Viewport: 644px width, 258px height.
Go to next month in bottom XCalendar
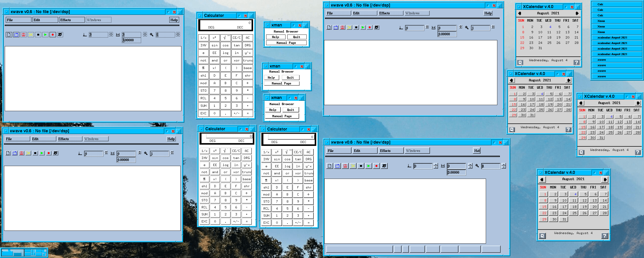tap(605, 179)
